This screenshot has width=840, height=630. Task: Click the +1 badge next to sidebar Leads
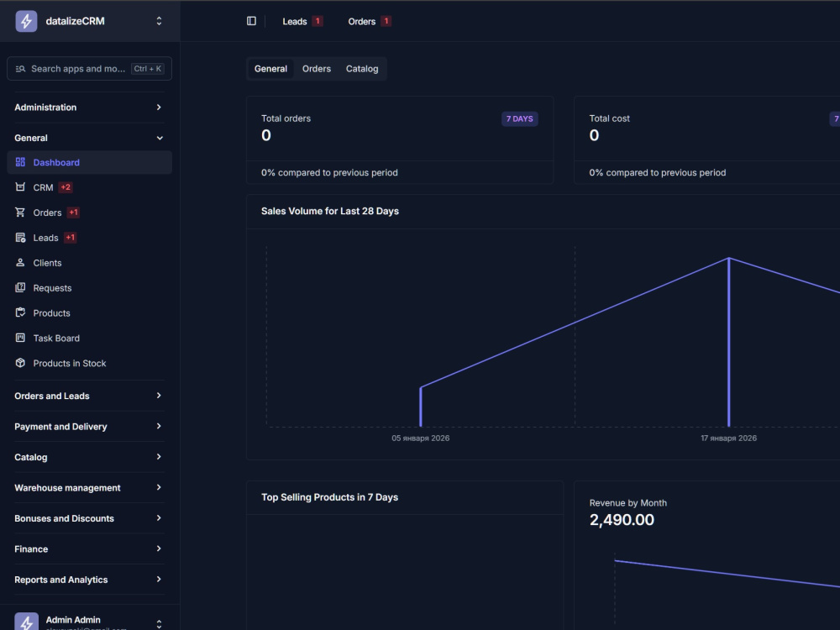[x=71, y=238]
